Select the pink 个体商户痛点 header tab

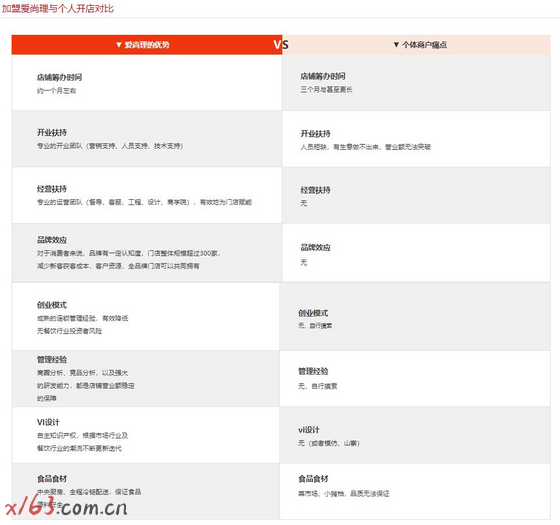pos(416,45)
